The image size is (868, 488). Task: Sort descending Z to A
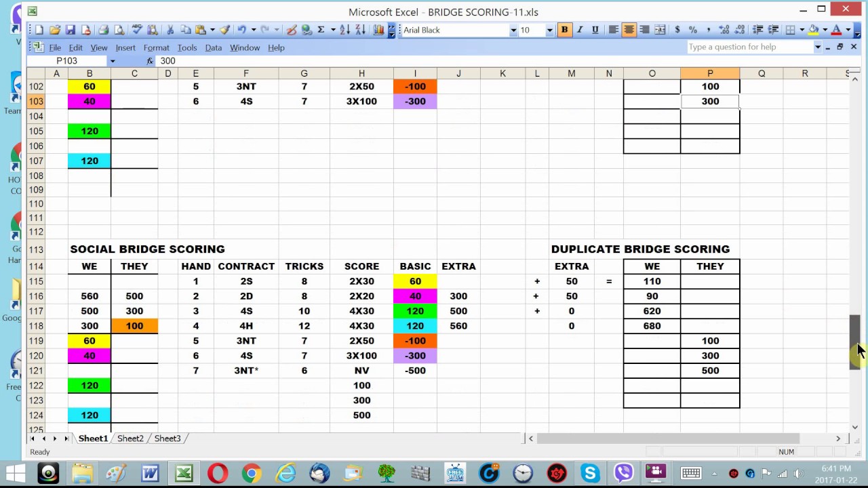[x=360, y=30]
